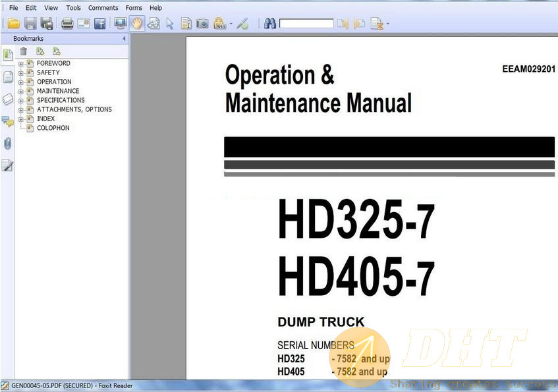Click the Save As multi-disk icon
This screenshot has height=392, width=558.
(47, 24)
